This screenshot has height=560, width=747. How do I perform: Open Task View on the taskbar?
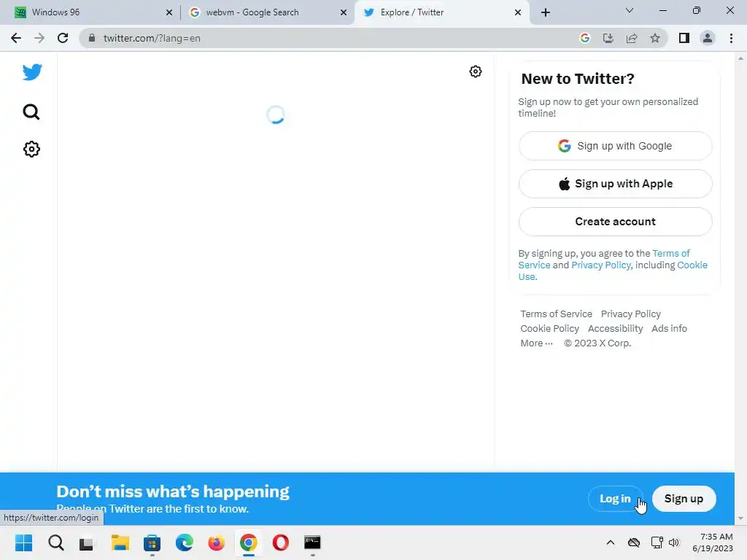88,542
